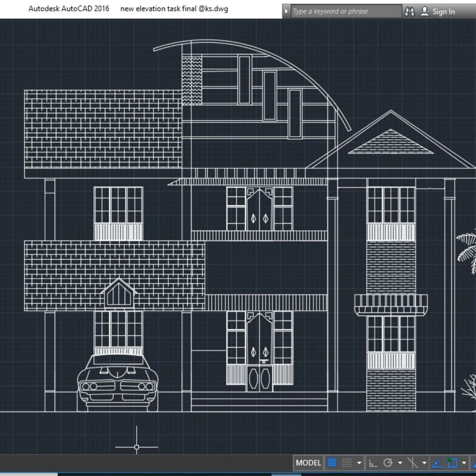Toggle snap mode in status bar
The image size is (476, 476).
point(347,463)
